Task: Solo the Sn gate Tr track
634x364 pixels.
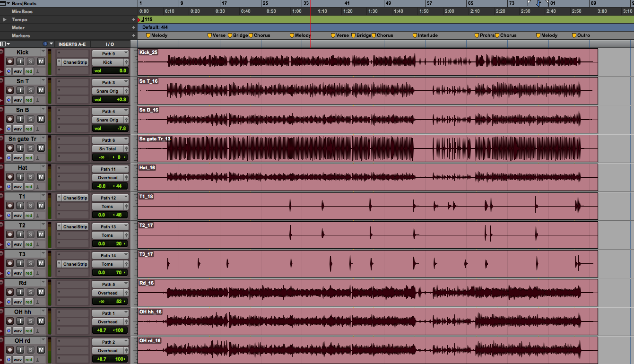Action: 30,148
